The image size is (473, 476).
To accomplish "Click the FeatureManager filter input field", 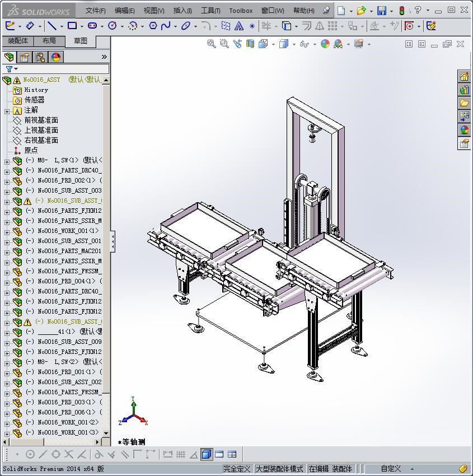I will (x=63, y=69).
